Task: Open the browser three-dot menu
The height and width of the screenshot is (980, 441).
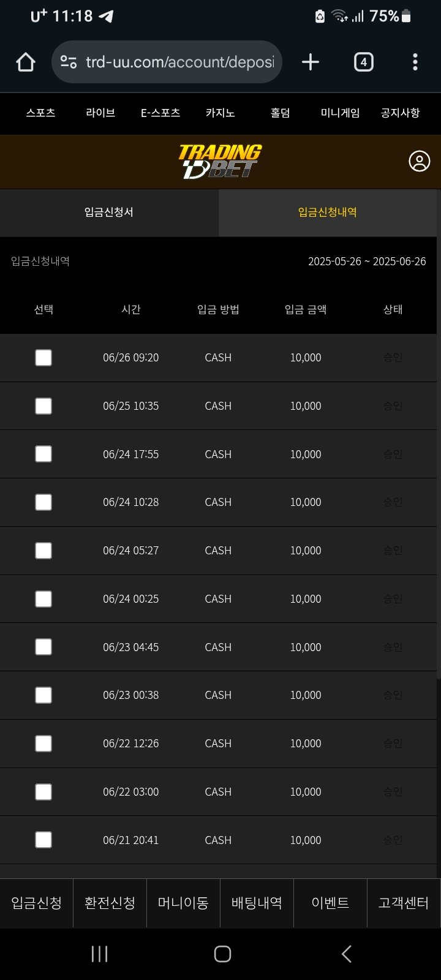Action: pos(415,62)
